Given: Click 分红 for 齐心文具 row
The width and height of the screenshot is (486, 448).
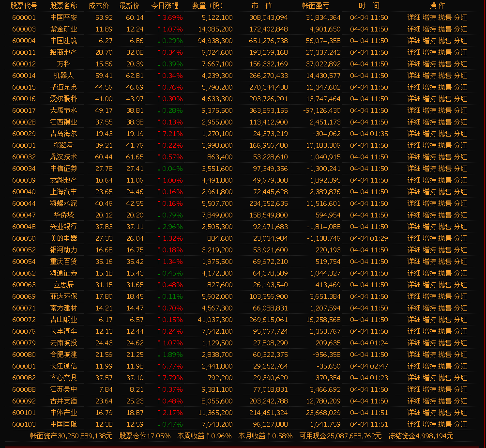Looking at the screenshot, I should pyautogui.click(x=460, y=378).
